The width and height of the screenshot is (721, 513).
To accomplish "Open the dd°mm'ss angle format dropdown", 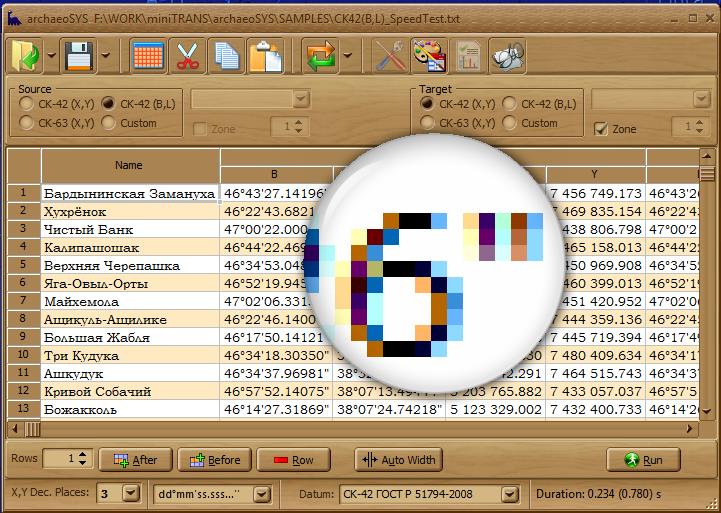I will (x=261, y=494).
